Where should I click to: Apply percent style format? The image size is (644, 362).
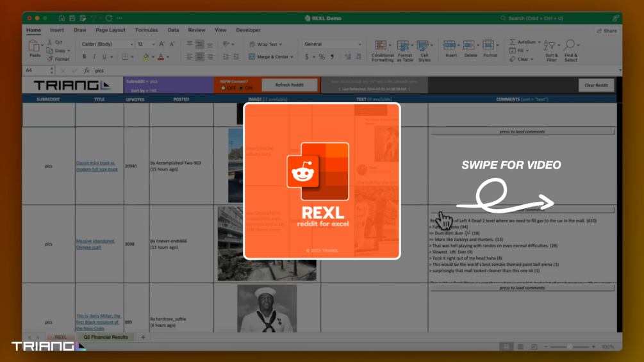pos(322,56)
